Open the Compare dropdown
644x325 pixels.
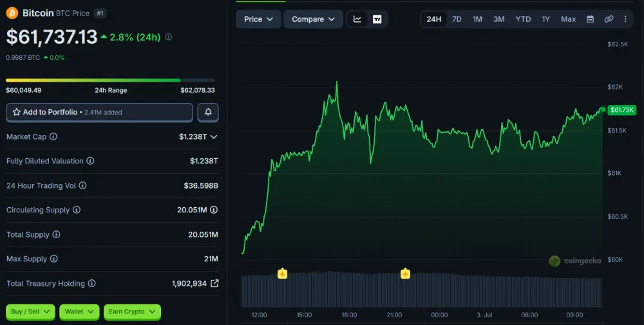pyautogui.click(x=314, y=19)
